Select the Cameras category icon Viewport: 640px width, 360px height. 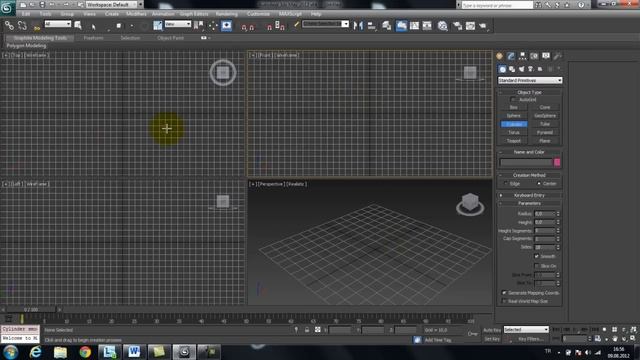coord(531,69)
